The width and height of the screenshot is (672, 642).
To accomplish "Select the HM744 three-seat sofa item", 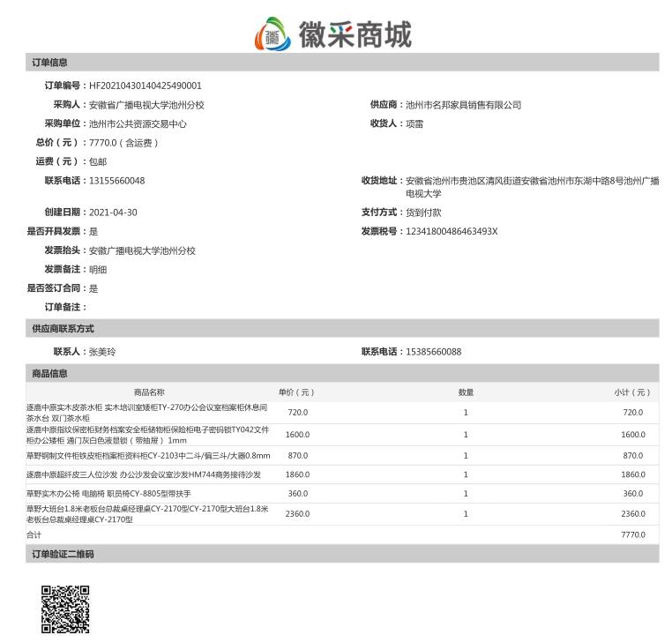I will coord(144,474).
